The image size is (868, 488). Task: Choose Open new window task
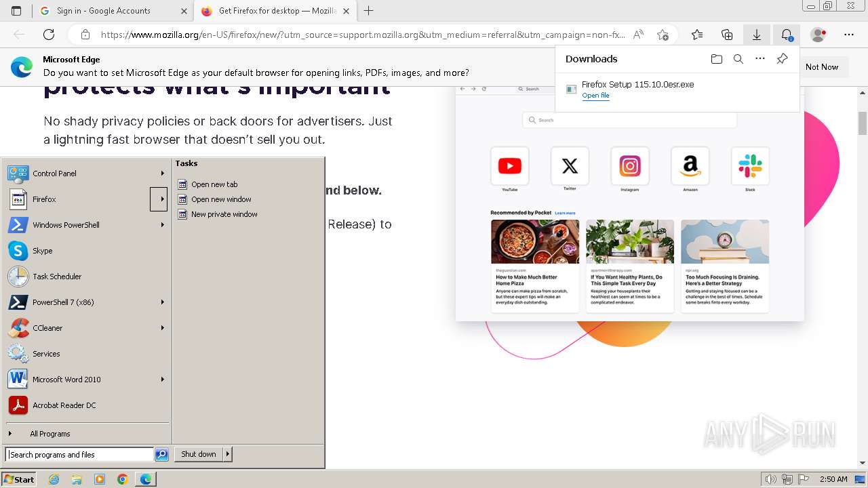[x=214, y=199]
